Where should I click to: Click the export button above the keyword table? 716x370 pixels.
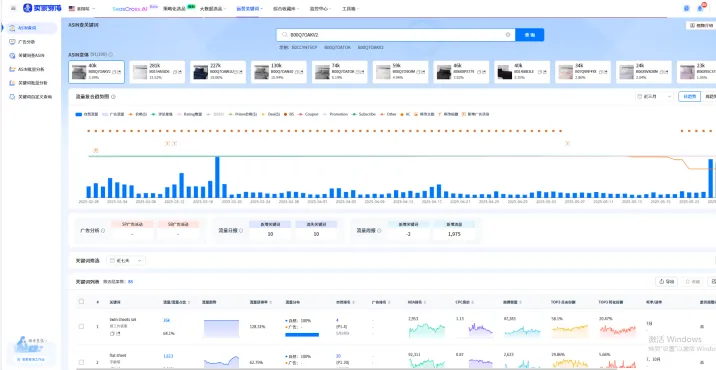tap(667, 282)
